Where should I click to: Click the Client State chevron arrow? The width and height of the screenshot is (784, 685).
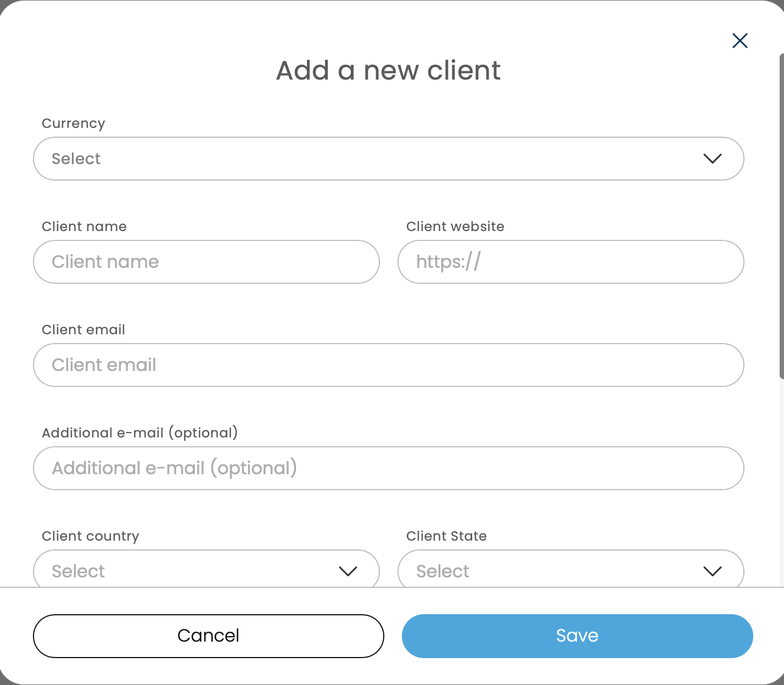coord(712,571)
